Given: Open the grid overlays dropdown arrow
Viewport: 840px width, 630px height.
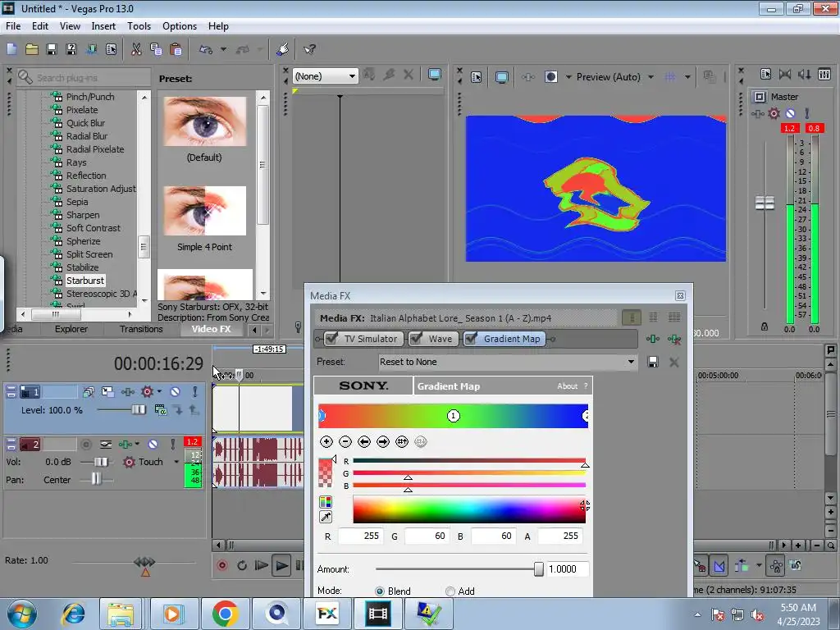Looking at the screenshot, I should tap(687, 77).
